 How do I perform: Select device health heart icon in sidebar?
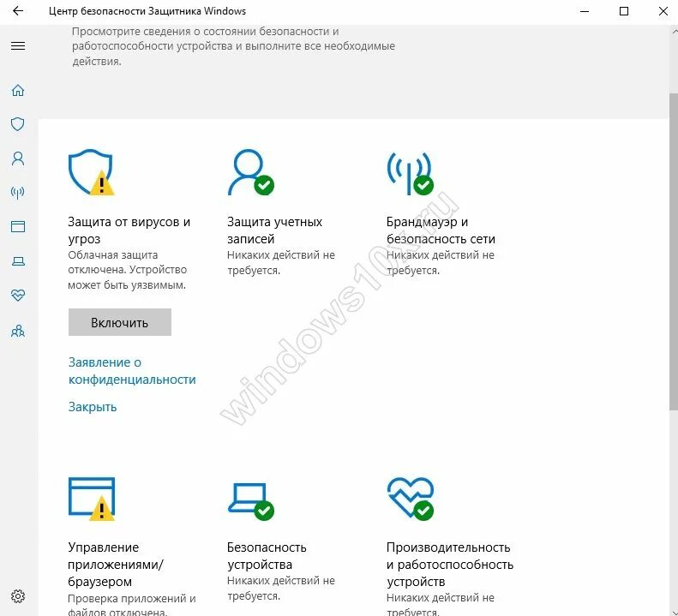(x=18, y=296)
